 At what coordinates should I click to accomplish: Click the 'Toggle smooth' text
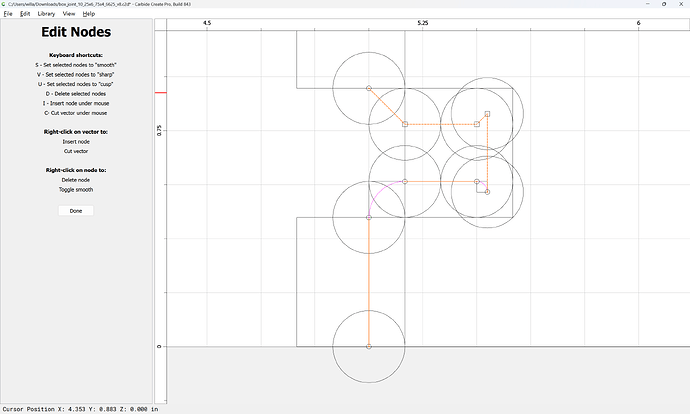(76, 190)
